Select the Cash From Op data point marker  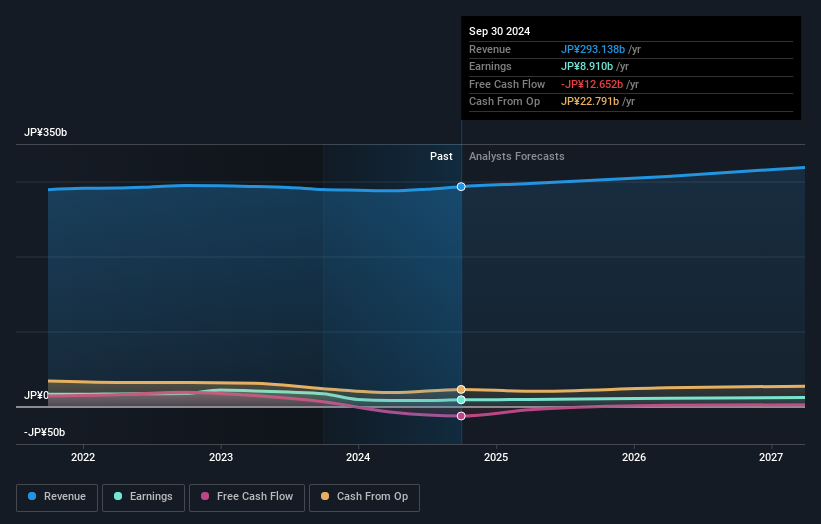pos(461,389)
